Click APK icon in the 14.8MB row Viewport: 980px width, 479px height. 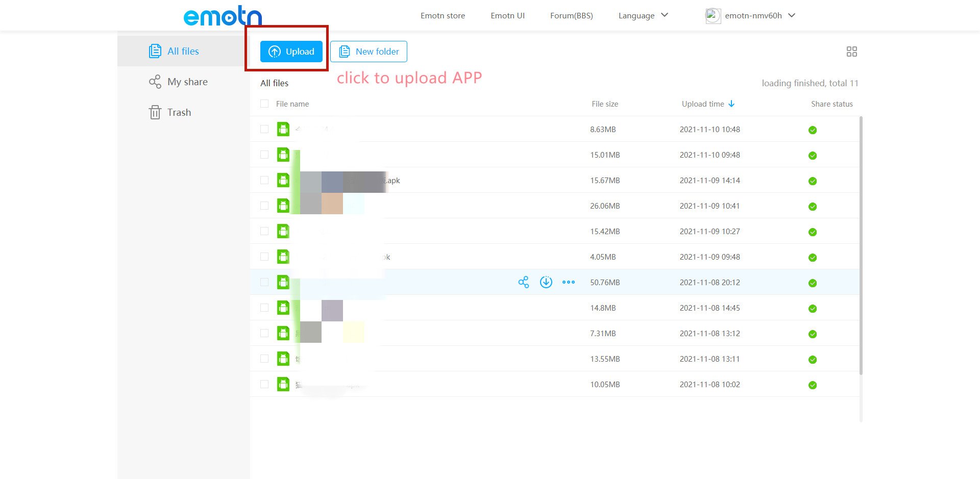tap(283, 308)
